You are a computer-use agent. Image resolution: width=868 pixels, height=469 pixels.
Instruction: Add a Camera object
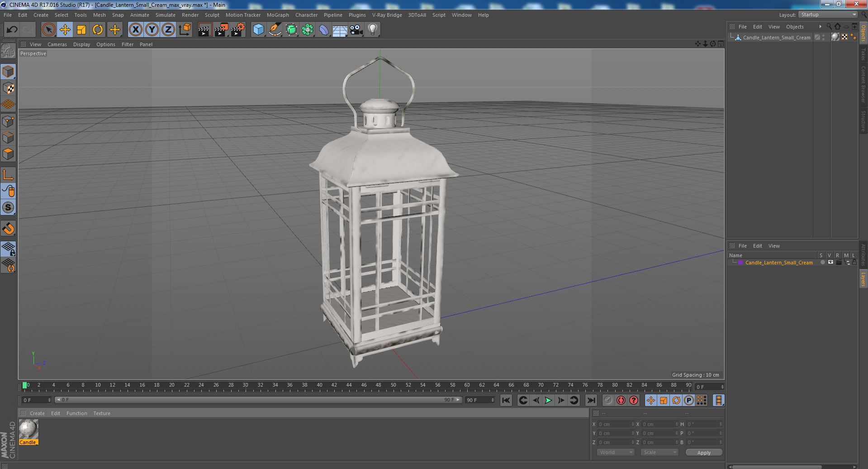(356, 30)
